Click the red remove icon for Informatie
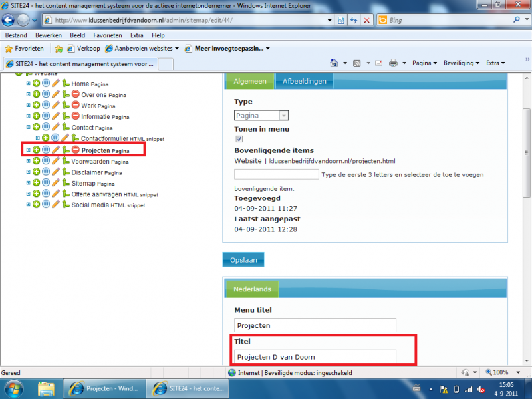Screen dimensions: 532x399 (x=76, y=116)
